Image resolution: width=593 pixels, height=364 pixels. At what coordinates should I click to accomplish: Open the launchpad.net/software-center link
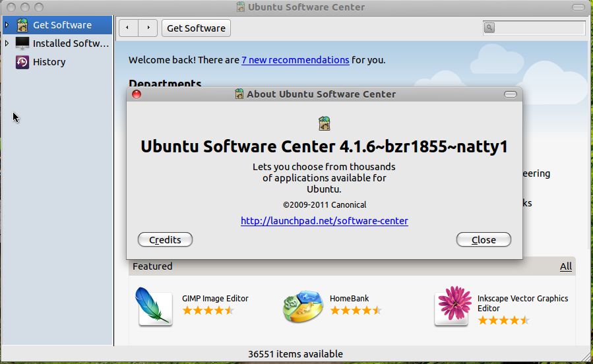(x=325, y=221)
